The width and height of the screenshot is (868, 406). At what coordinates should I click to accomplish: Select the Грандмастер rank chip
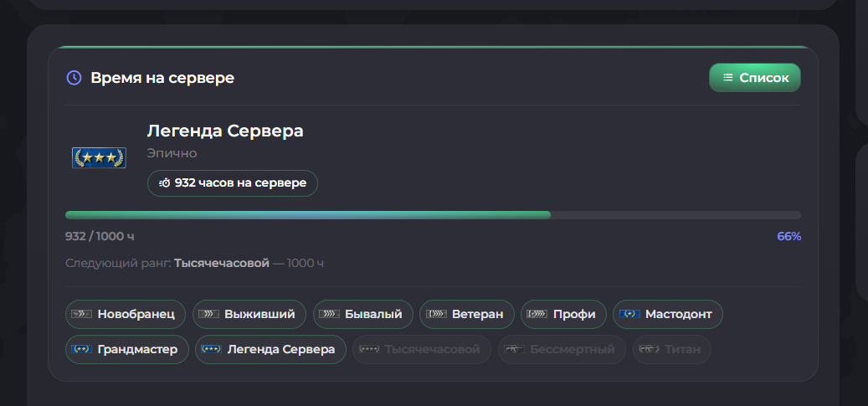point(126,350)
